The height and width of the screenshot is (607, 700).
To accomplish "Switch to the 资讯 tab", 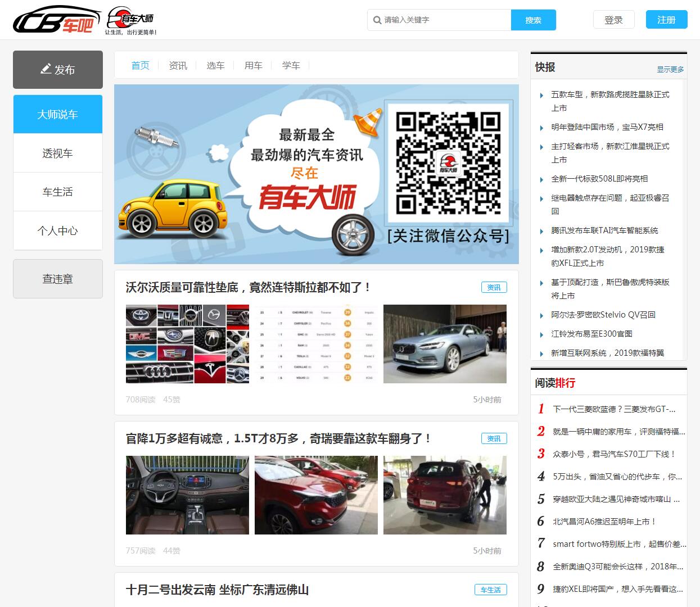I will click(178, 65).
